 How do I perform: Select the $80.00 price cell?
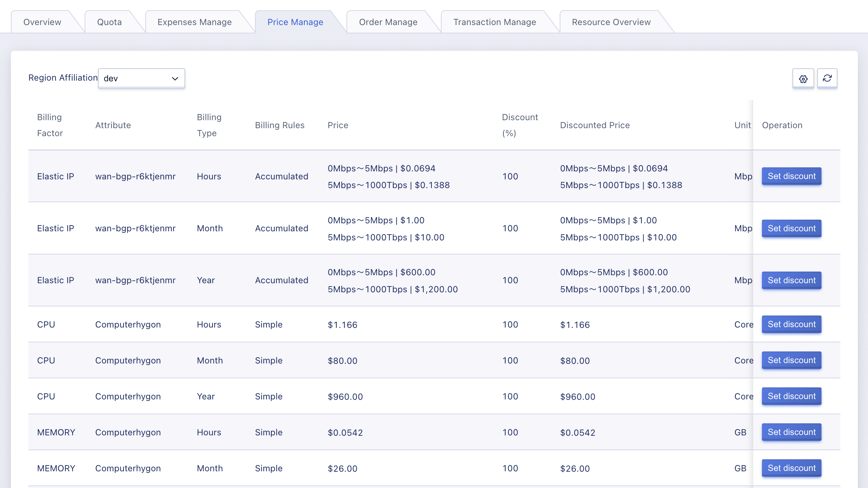(342, 361)
